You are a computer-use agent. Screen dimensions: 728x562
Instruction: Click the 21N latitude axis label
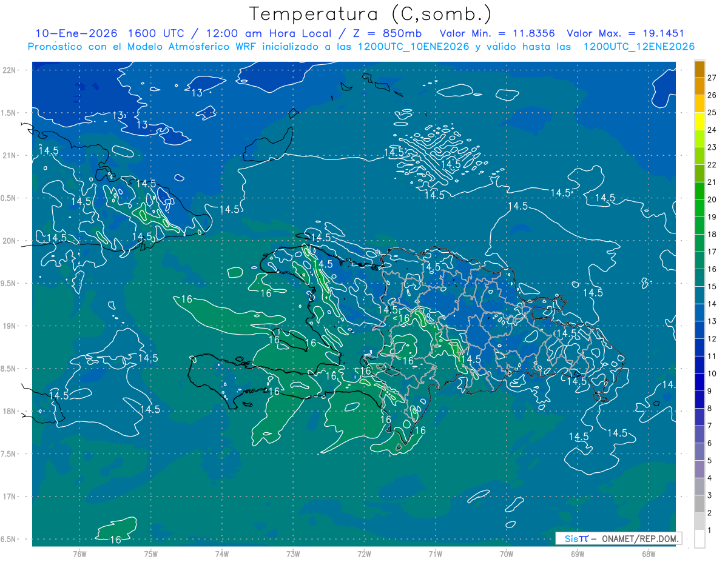[9, 155]
